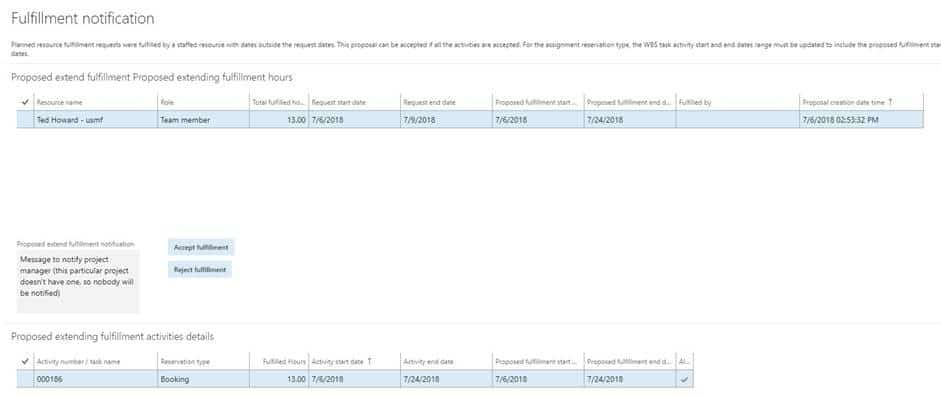Open the Reservation type column header
This screenshot has width=941, height=397.
click(203, 362)
